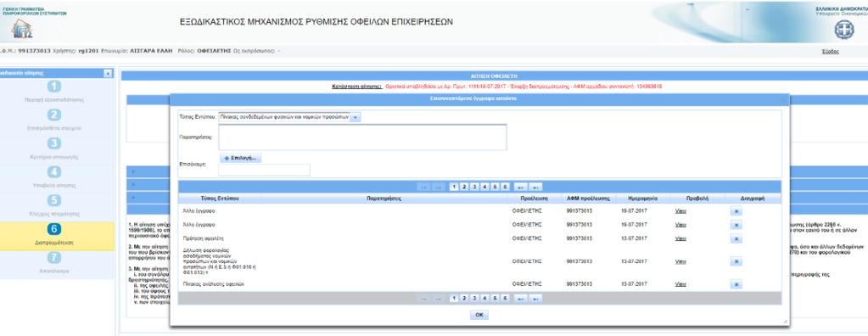
Task: Go to step 3 circle icon in sidebar
Action: [53, 143]
